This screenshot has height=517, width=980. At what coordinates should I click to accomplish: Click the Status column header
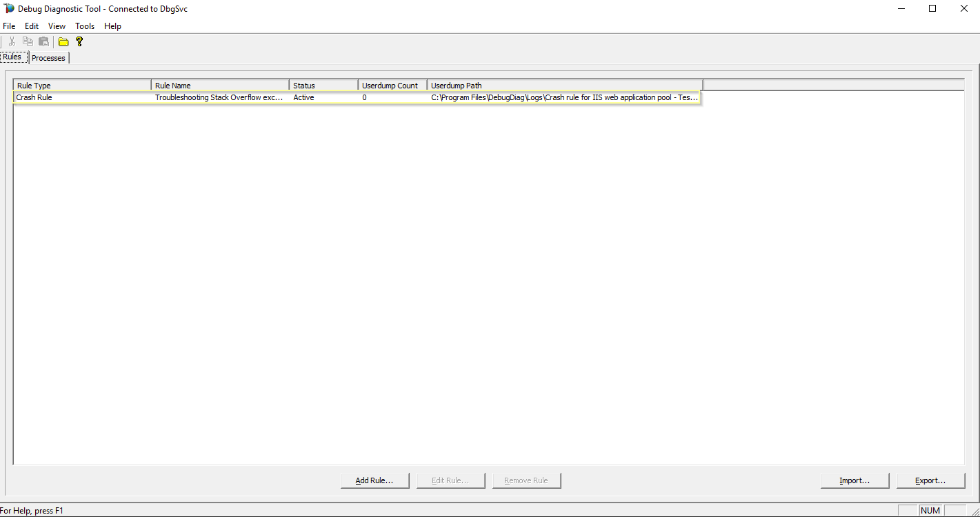(321, 85)
